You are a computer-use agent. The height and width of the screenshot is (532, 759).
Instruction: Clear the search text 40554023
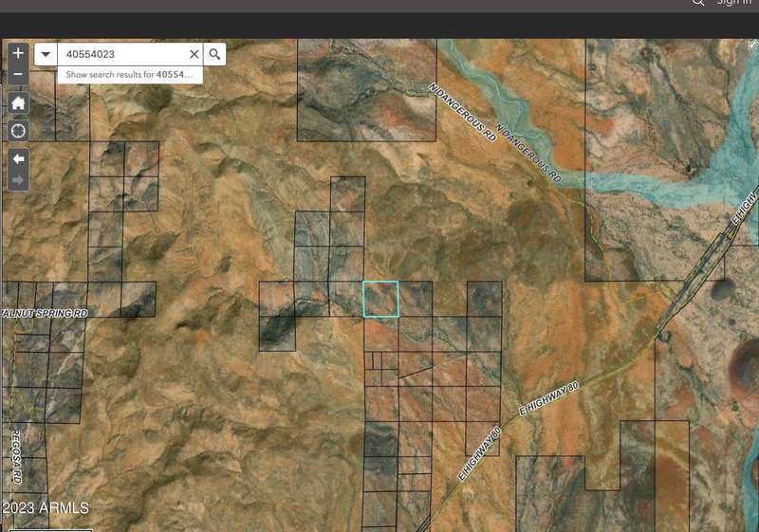coord(194,55)
